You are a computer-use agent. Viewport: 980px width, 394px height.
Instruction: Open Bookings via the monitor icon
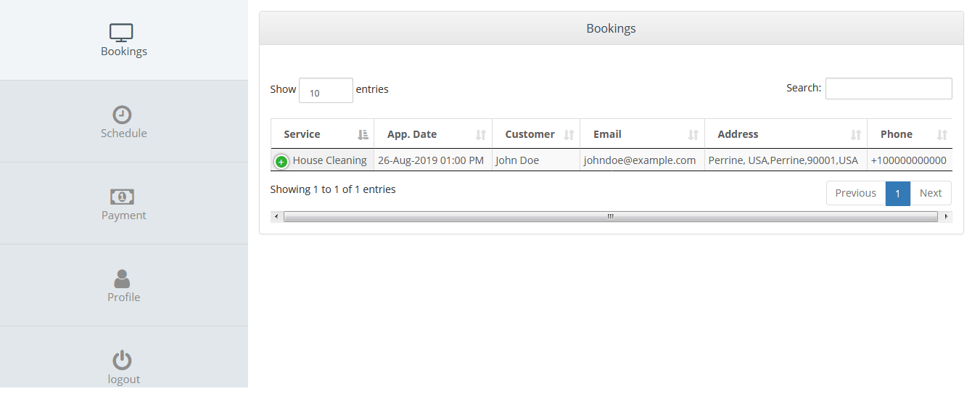[121, 33]
